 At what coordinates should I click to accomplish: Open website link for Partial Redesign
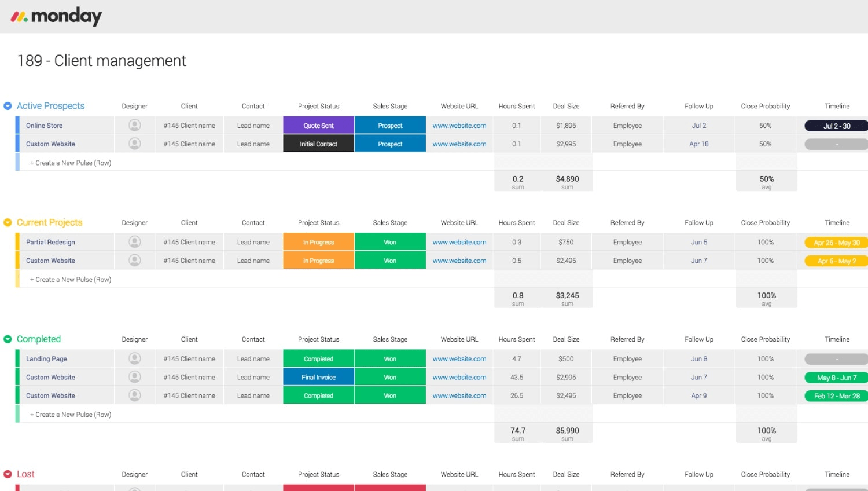tap(459, 242)
